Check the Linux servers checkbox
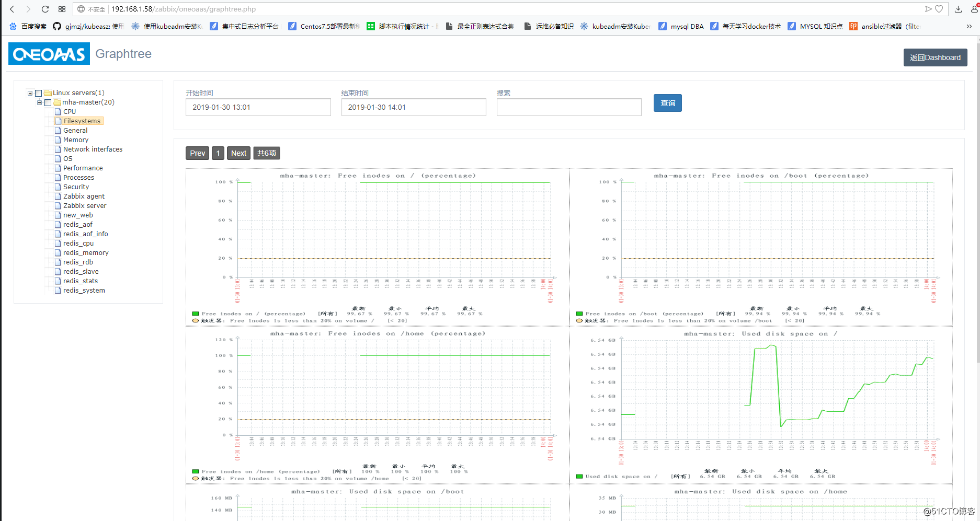 point(38,93)
